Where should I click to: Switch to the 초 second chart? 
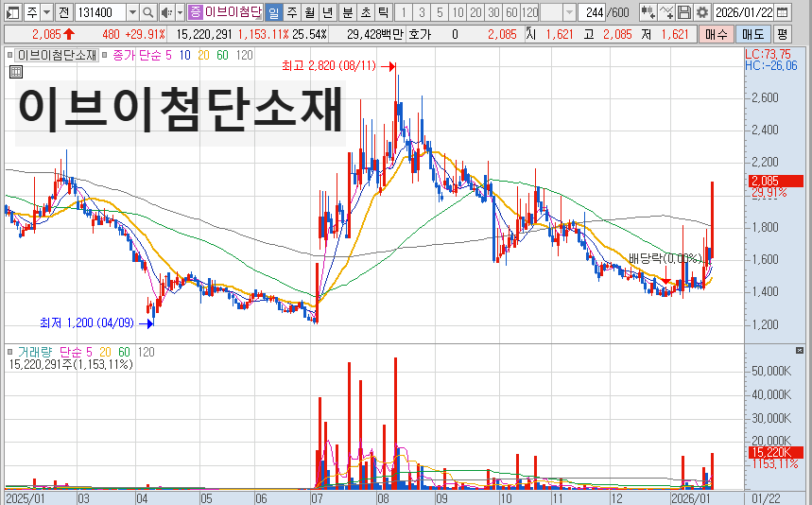(366, 12)
